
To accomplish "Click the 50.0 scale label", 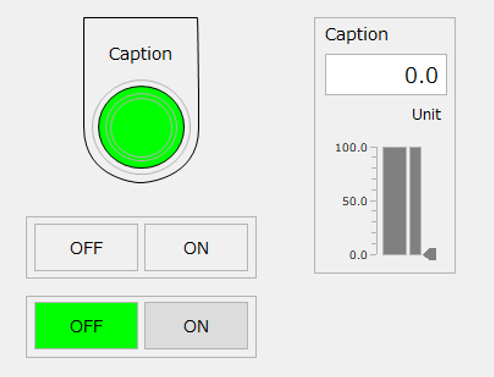I will (355, 201).
